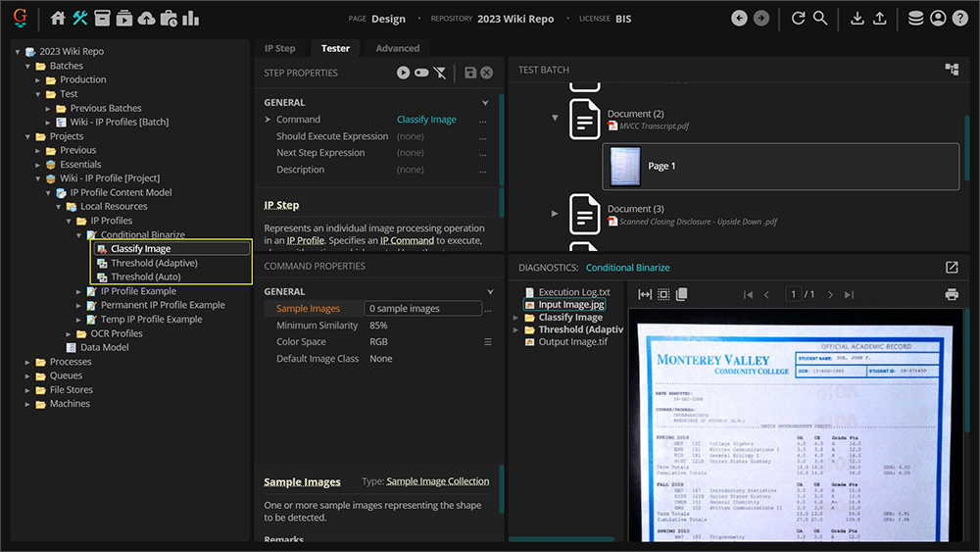The width and height of the screenshot is (980, 552).
Task: Switch to the IP Step tab
Action: (279, 48)
